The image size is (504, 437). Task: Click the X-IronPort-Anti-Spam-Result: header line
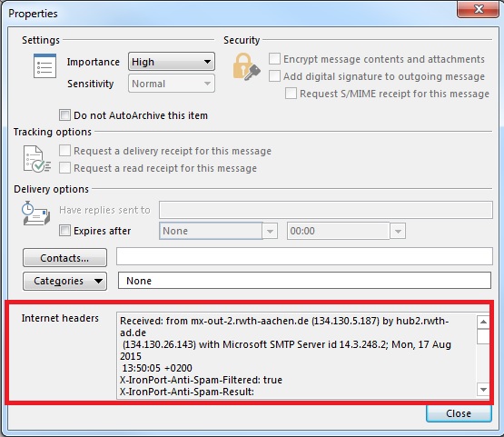[x=187, y=392]
